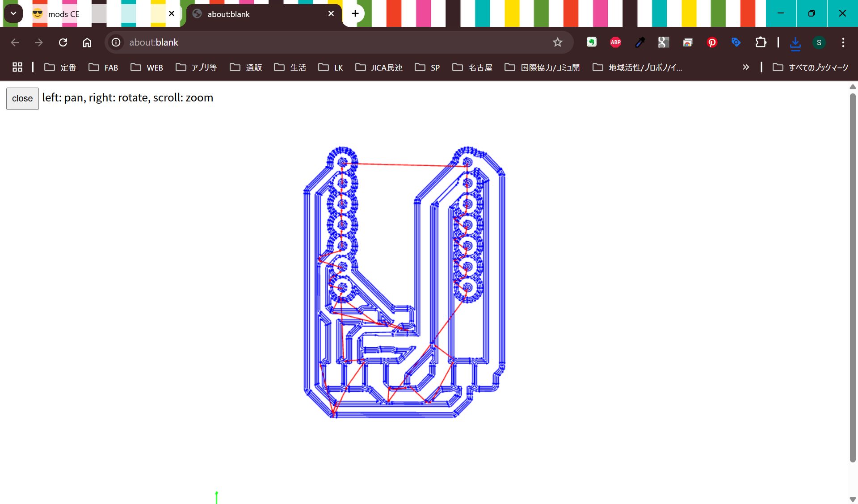Open the アプリ等 bookmark folder
The height and width of the screenshot is (504, 858).
coord(196,67)
